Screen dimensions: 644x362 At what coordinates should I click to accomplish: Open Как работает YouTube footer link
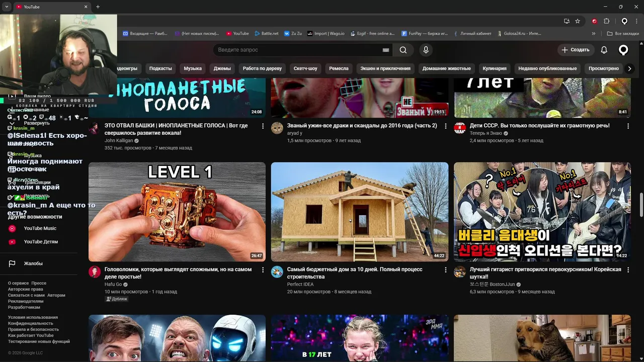tap(31, 335)
